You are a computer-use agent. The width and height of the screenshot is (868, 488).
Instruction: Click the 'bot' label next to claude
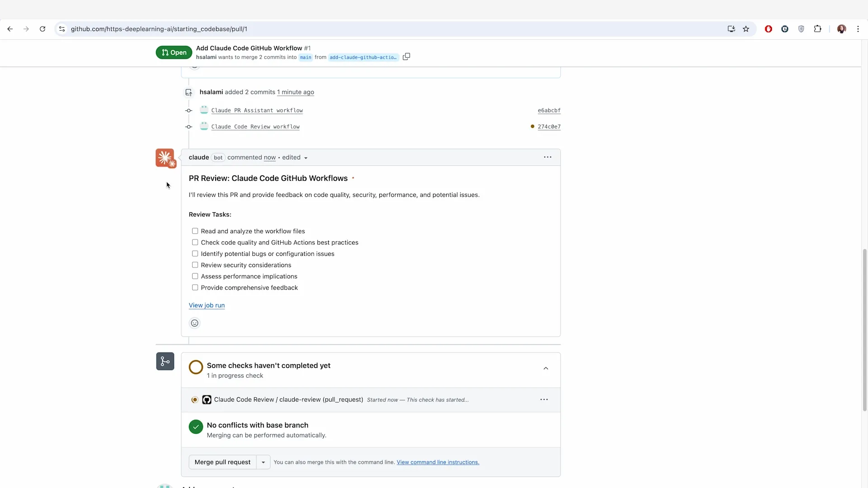point(218,158)
